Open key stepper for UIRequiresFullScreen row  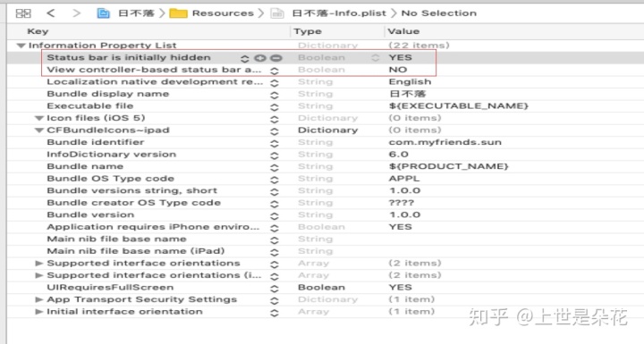click(275, 289)
